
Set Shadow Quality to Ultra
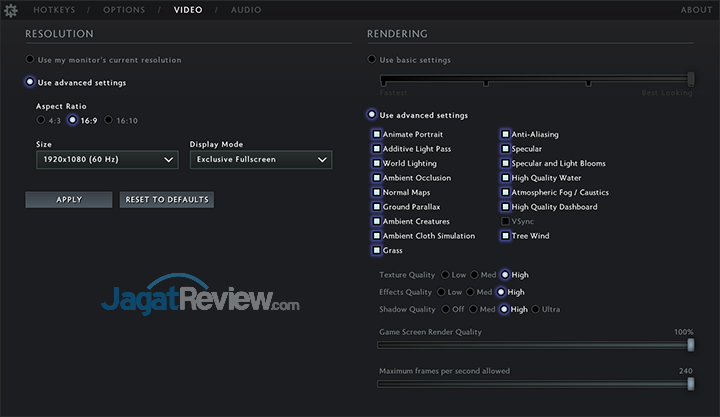click(535, 309)
